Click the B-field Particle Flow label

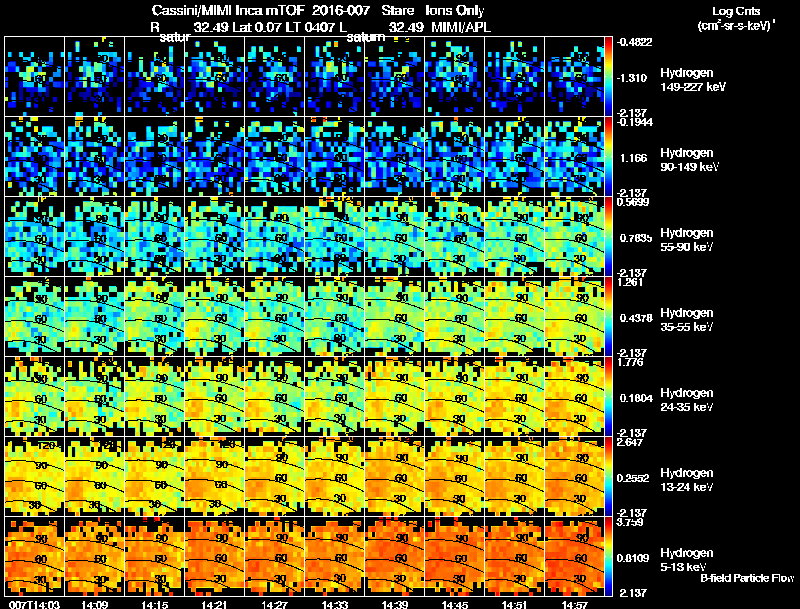click(x=747, y=578)
